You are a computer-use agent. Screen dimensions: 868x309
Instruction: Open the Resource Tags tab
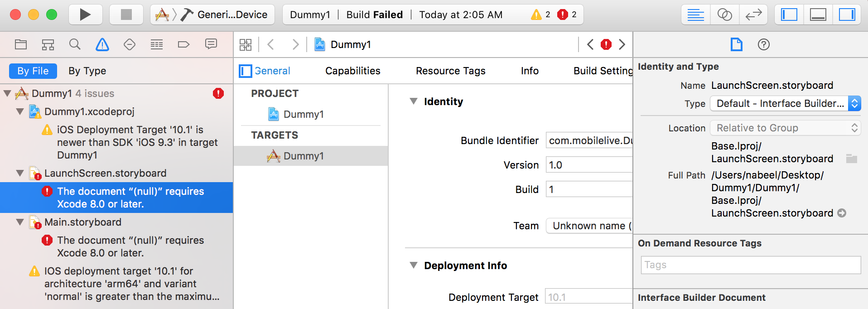click(451, 71)
